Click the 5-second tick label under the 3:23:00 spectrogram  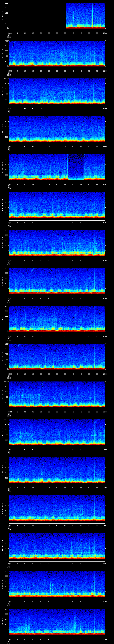click(17, 563)
